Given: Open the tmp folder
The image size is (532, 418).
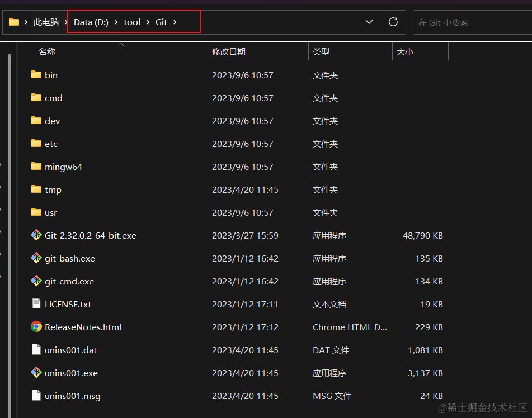Looking at the screenshot, I should pyautogui.click(x=53, y=189).
